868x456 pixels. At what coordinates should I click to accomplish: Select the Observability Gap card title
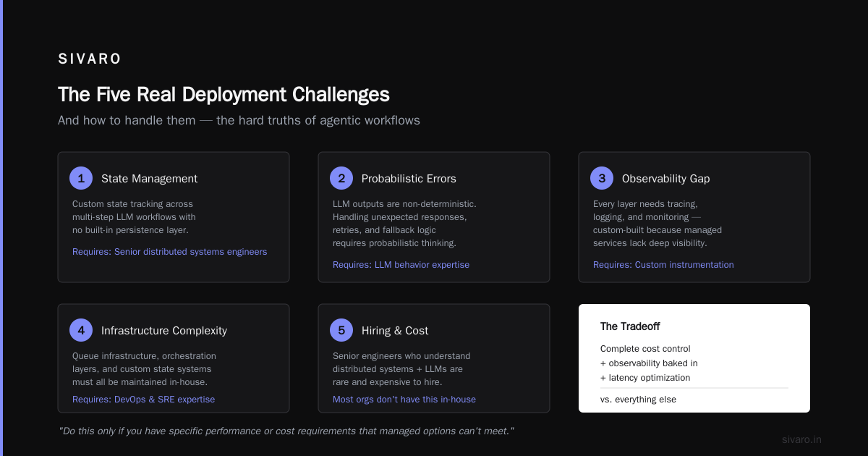tap(666, 179)
